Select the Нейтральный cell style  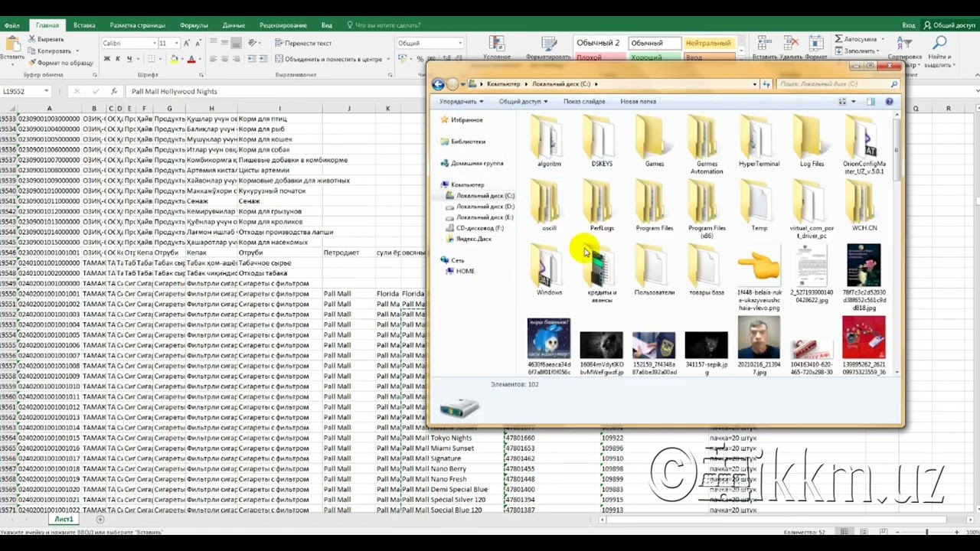708,44
